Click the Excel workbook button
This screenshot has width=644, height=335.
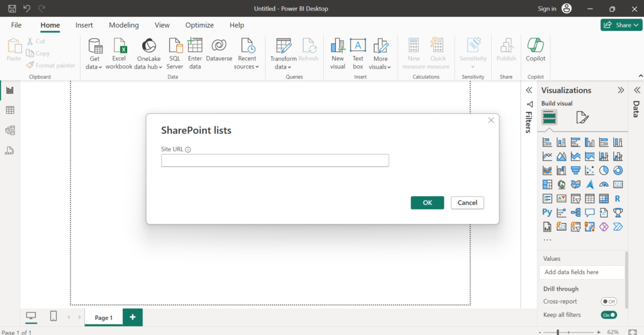point(119,54)
